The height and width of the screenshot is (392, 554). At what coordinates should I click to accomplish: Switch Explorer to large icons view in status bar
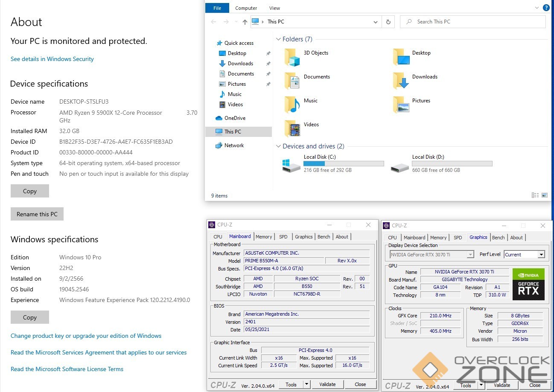click(545, 195)
